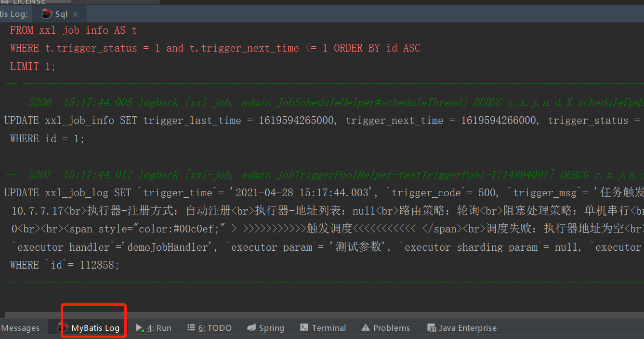Click the 'WHERE t.trigger_status = 1' line
Screen dimensions: 644x339
pos(215,48)
